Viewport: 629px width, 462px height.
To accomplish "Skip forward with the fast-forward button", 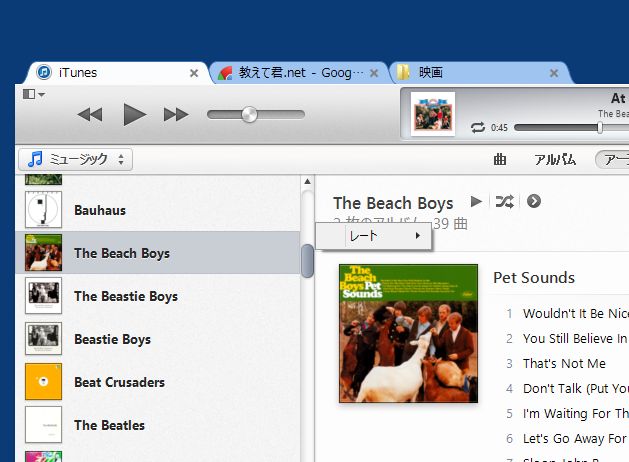I will tap(176, 115).
